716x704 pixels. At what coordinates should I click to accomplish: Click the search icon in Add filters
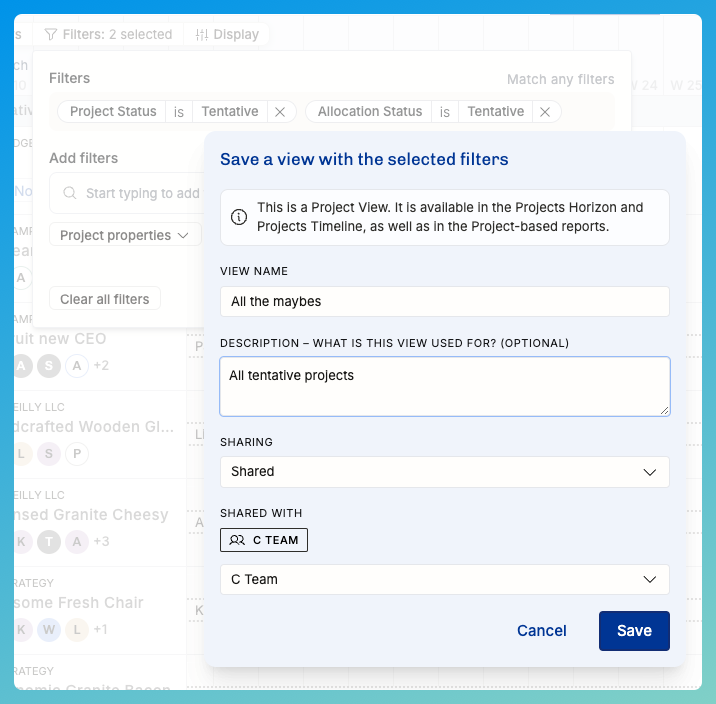tap(69, 193)
